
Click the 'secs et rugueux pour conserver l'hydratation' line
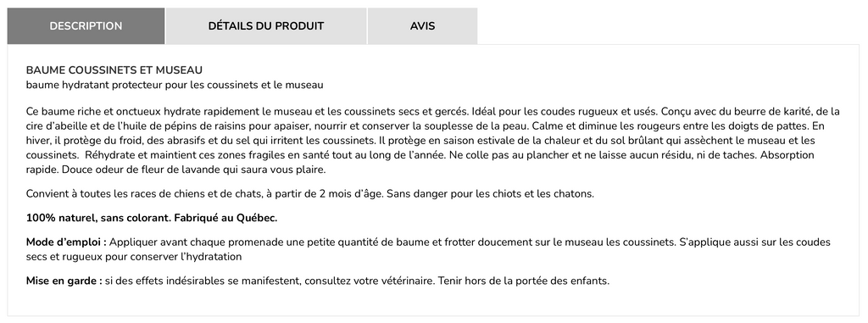[134, 257]
